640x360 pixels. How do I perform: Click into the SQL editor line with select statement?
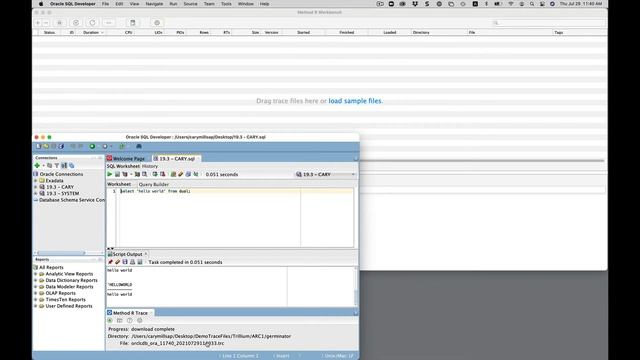click(155, 191)
